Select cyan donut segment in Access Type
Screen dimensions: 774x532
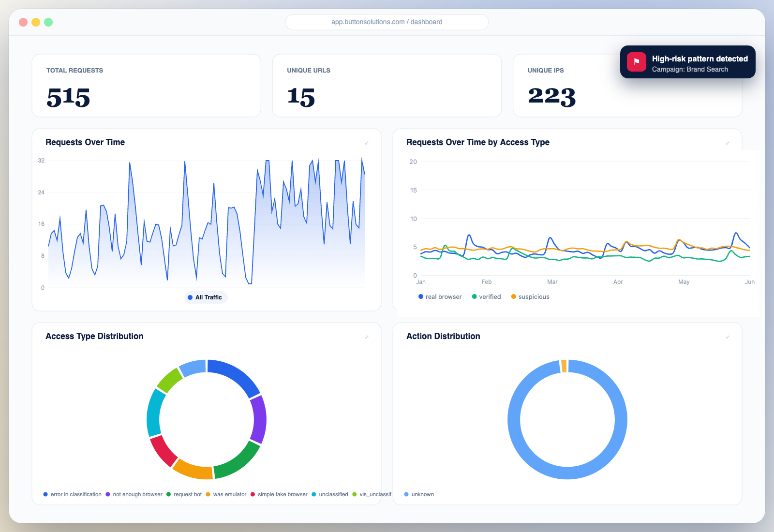tap(154, 413)
